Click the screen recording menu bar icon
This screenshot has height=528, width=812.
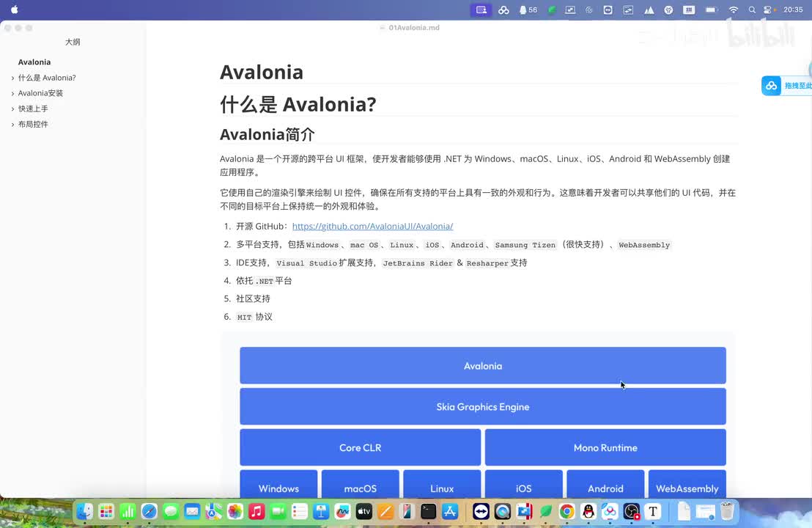pos(481,10)
